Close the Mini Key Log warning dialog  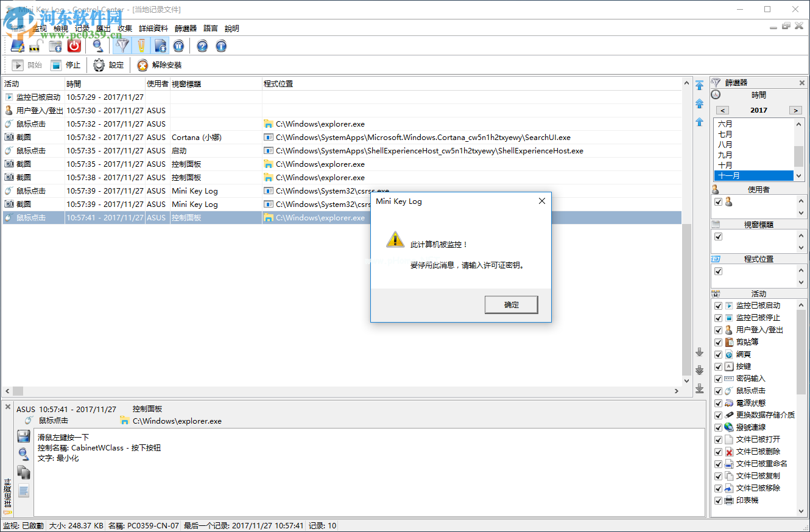(541, 201)
